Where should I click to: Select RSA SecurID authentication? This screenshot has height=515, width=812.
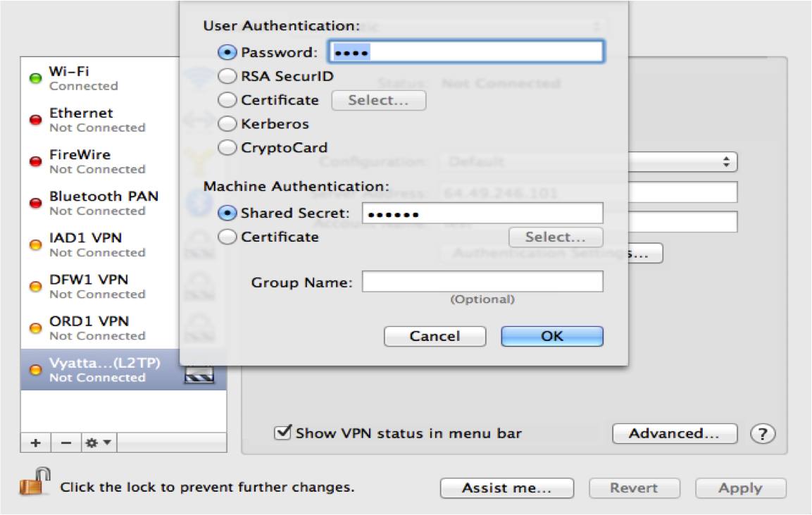pyautogui.click(x=227, y=76)
